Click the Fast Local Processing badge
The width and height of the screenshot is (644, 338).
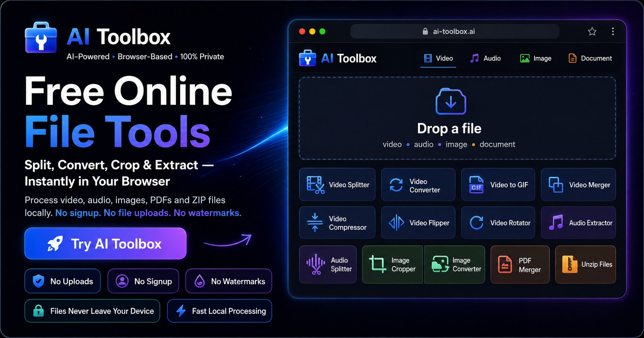[220, 311]
